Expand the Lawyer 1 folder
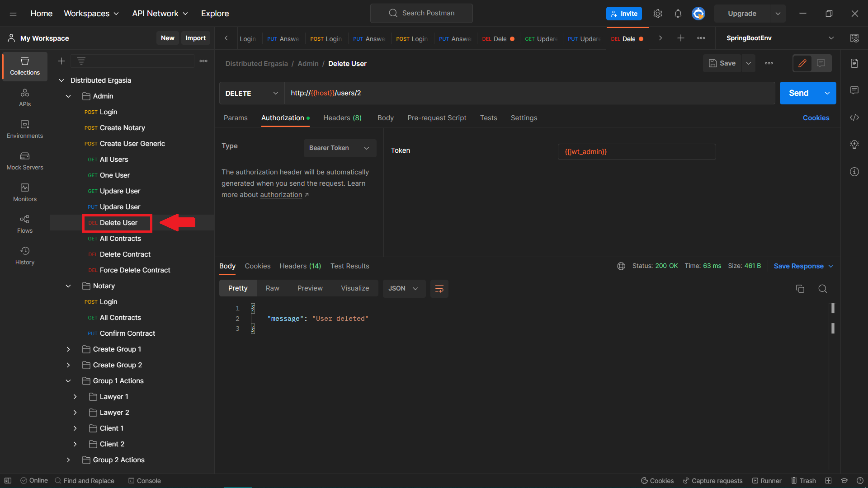 point(75,397)
